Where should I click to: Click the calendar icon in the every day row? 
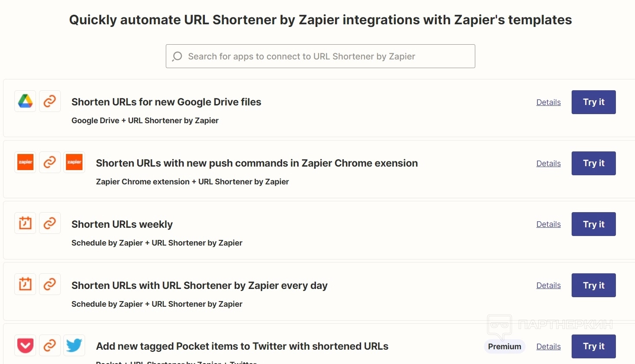(x=26, y=285)
